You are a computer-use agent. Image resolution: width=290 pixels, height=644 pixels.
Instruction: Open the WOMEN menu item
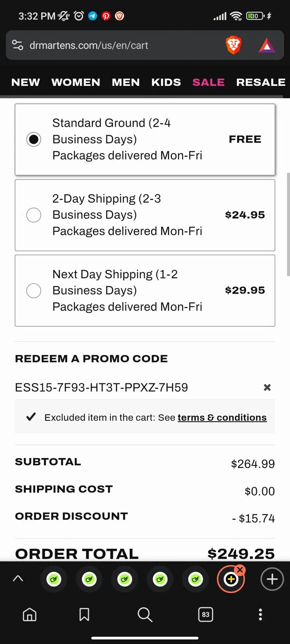click(x=76, y=82)
